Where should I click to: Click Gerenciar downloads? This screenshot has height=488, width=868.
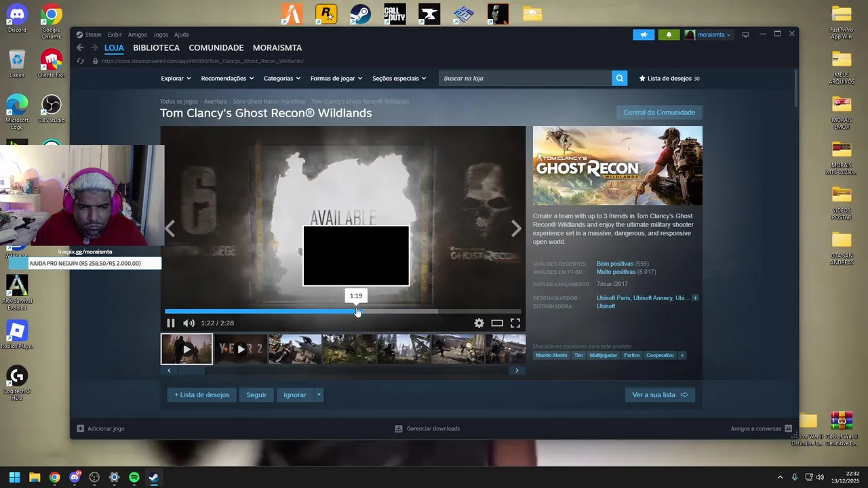427,428
